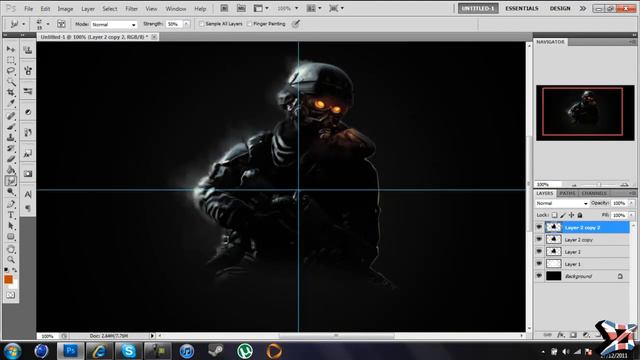
Task: Click the foreground color swatch
Action: [x=8, y=280]
